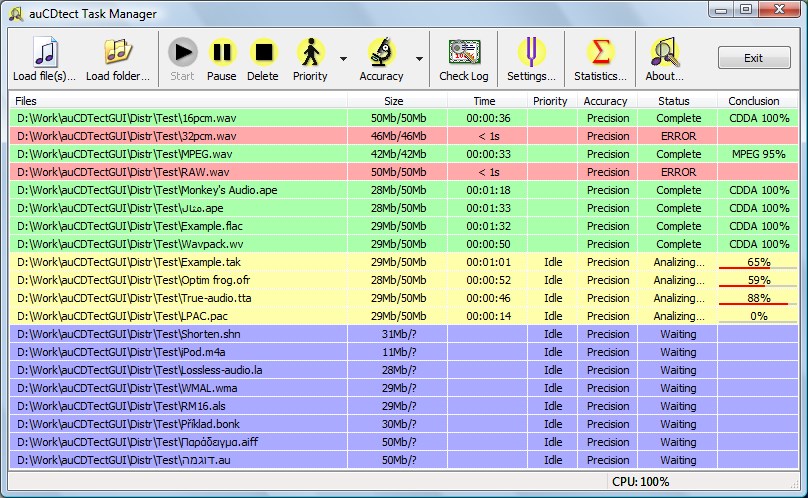The width and height of the screenshot is (808, 498).
Task: Show Statistics via the sigma icon
Action: (600, 52)
